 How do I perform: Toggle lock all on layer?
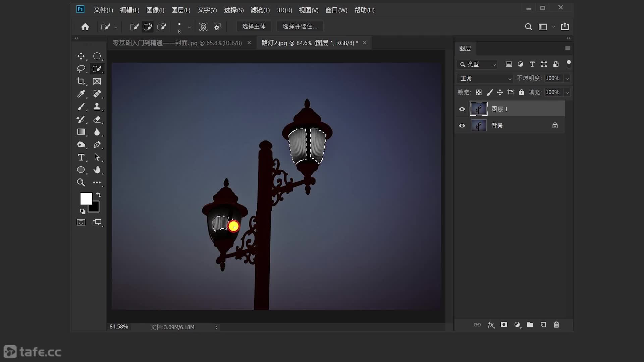click(x=522, y=92)
